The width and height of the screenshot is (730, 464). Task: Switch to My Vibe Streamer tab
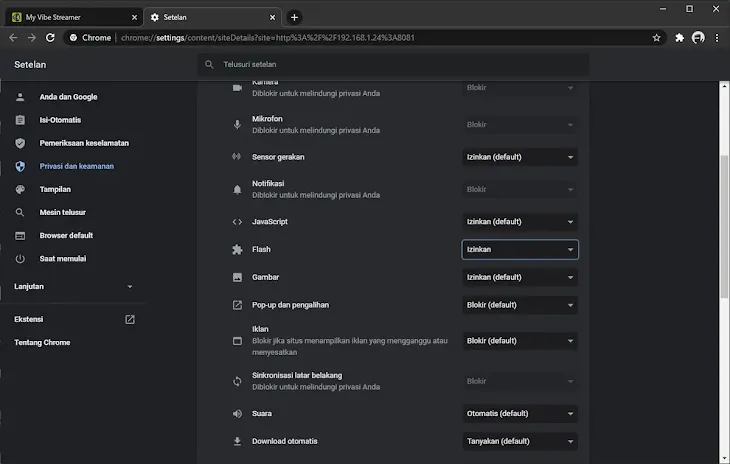tap(70, 17)
